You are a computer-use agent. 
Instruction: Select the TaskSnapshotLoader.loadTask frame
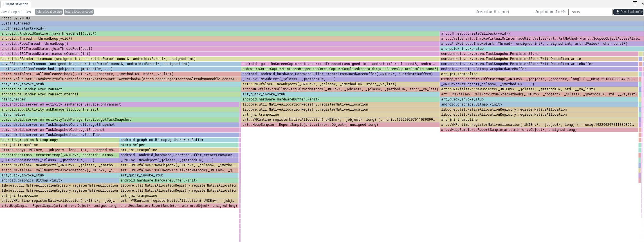120,135
